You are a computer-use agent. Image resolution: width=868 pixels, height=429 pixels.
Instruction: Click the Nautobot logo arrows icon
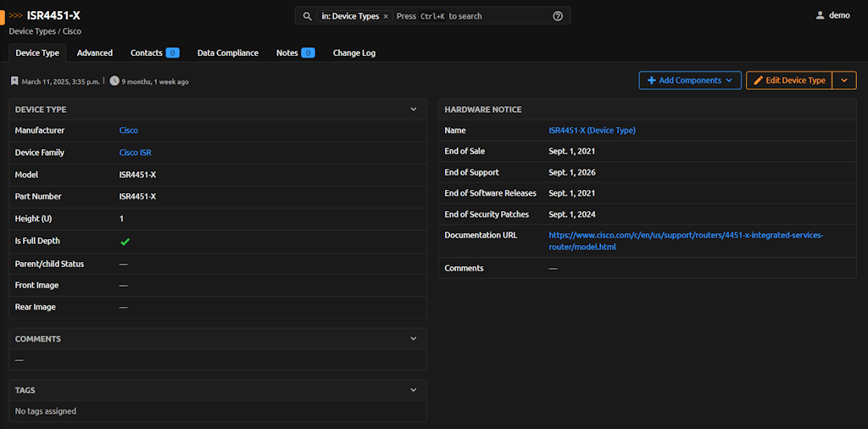click(x=16, y=15)
